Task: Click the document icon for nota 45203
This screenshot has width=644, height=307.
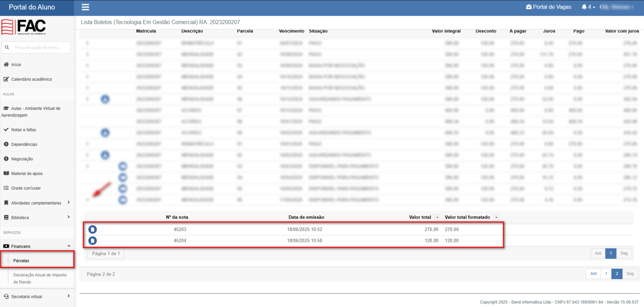Action: click(x=93, y=229)
